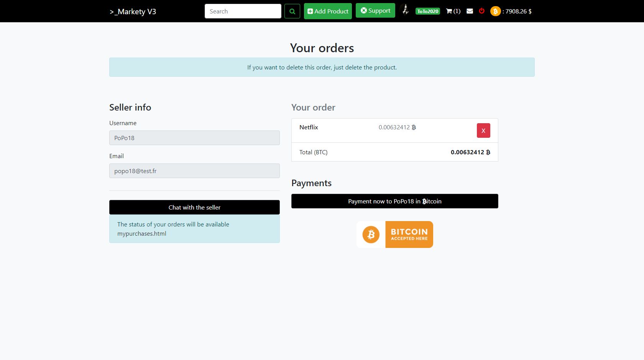Click the Email label above popo18@test.fr
644x360 pixels.
point(117,156)
